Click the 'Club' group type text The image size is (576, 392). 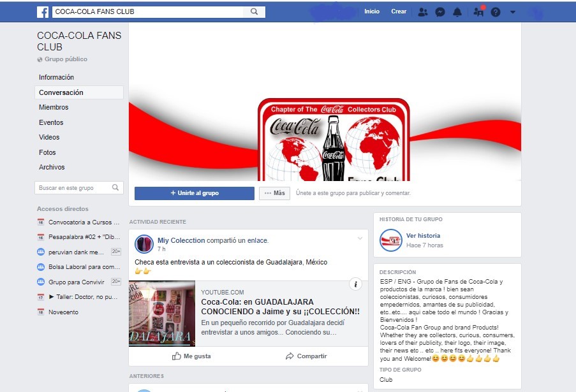coord(386,379)
